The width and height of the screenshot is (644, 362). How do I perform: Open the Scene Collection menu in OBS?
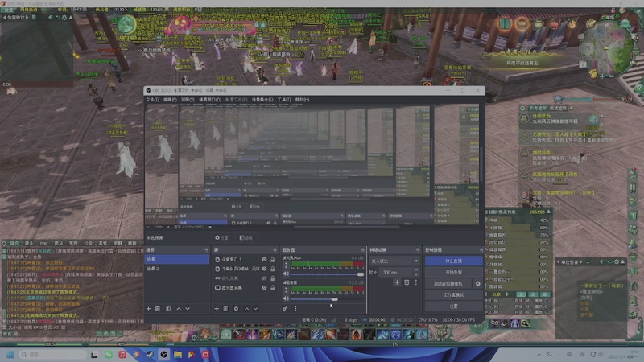pyautogui.click(x=262, y=100)
